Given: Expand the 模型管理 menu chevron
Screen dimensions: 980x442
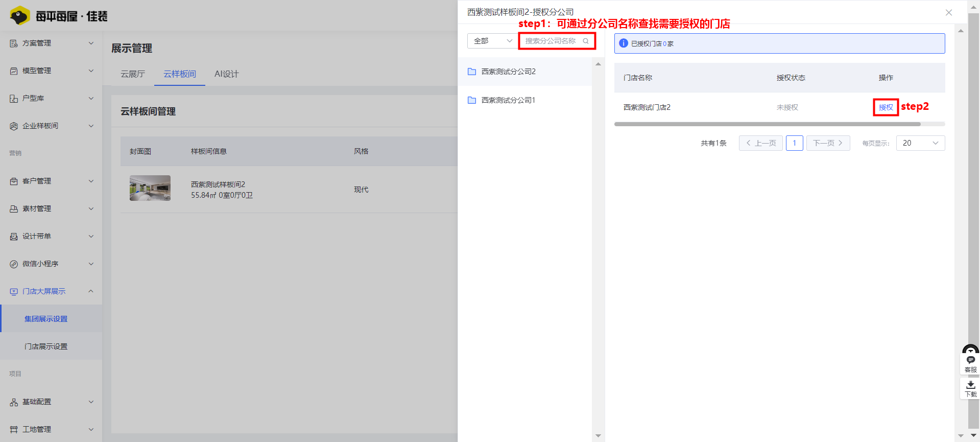Looking at the screenshot, I should [91, 71].
